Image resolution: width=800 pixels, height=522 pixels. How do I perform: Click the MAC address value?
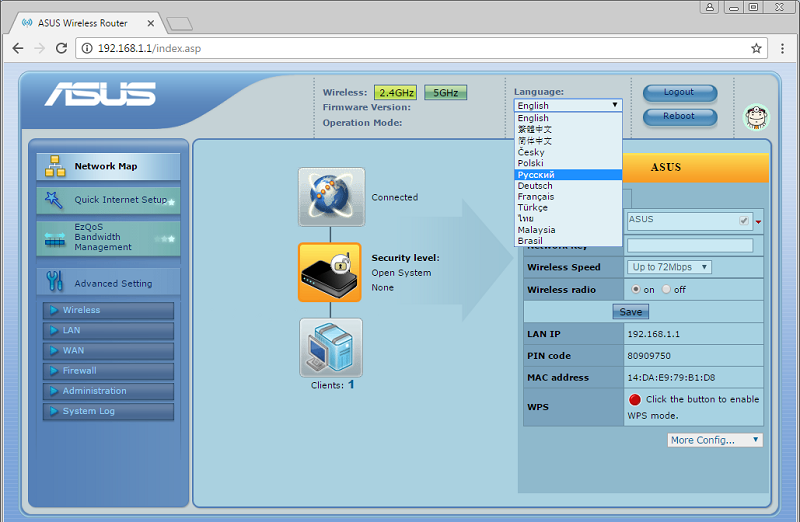671,378
